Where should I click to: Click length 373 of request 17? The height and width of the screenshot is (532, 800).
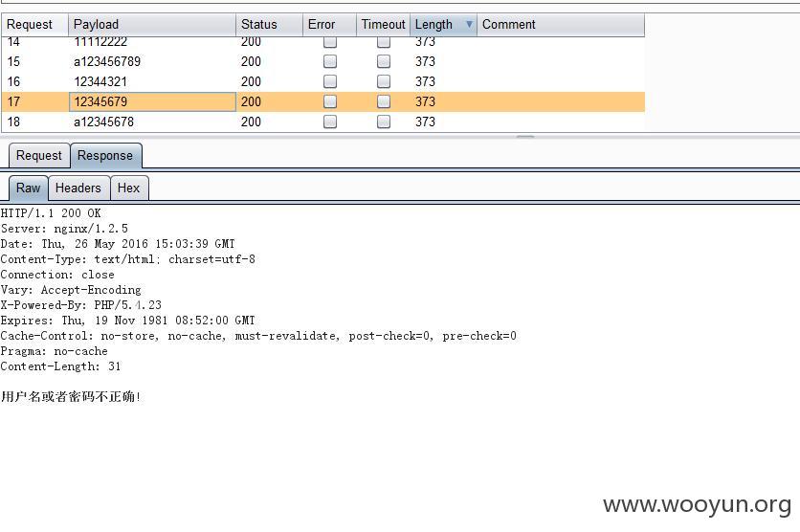(425, 101)
